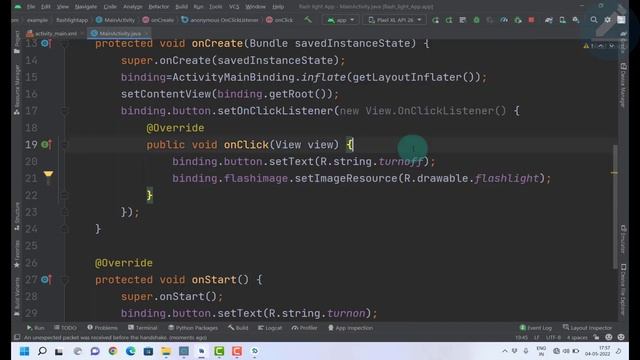640x360 pixels.
Task: Open File Explorer from the taskbar
Action: pyautogui.click(x=166, y=351)
